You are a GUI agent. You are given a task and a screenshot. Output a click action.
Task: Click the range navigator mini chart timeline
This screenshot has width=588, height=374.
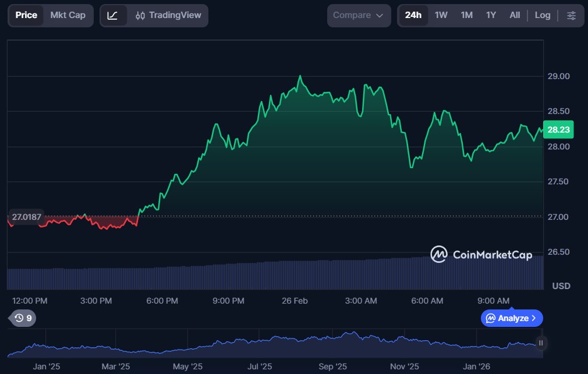coord(274,343)
